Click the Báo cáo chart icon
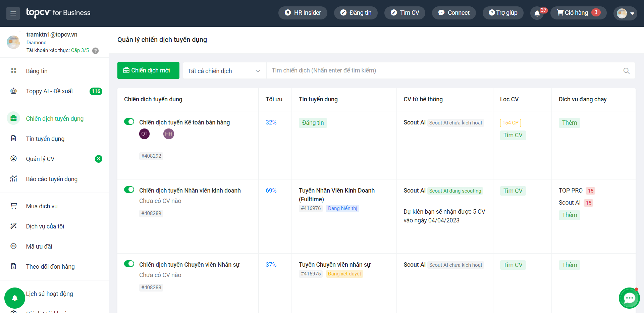 pos(13,178)
